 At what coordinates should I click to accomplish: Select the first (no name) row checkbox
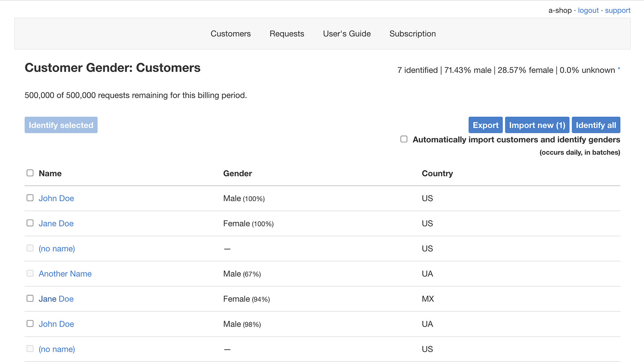[30, 248]
